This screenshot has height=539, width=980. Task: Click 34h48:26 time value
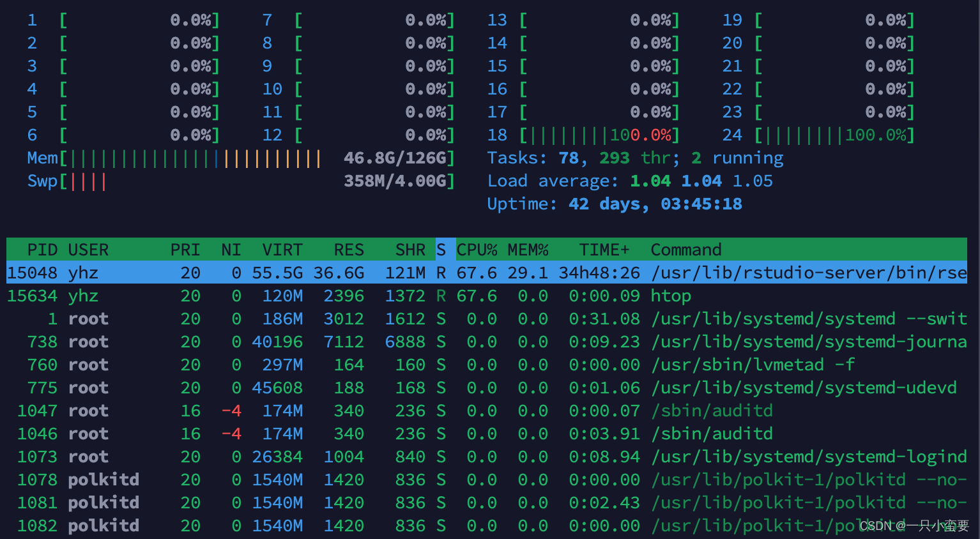[599, 273]
